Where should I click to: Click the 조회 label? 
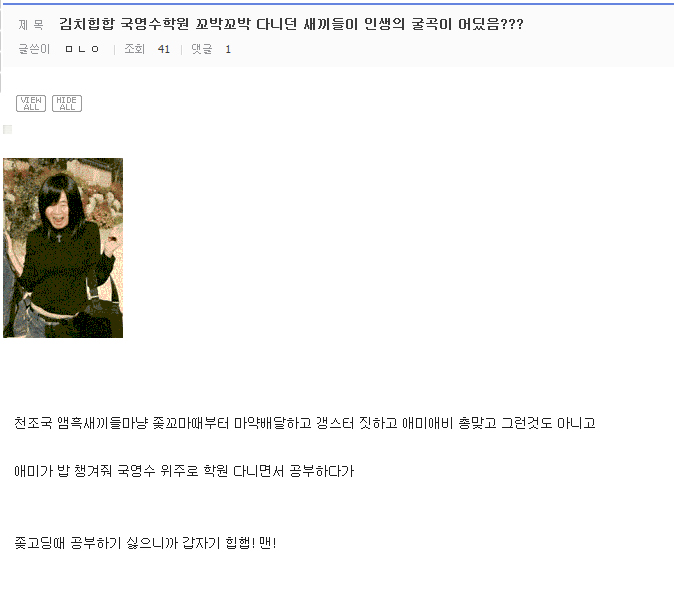pos(135,49)
